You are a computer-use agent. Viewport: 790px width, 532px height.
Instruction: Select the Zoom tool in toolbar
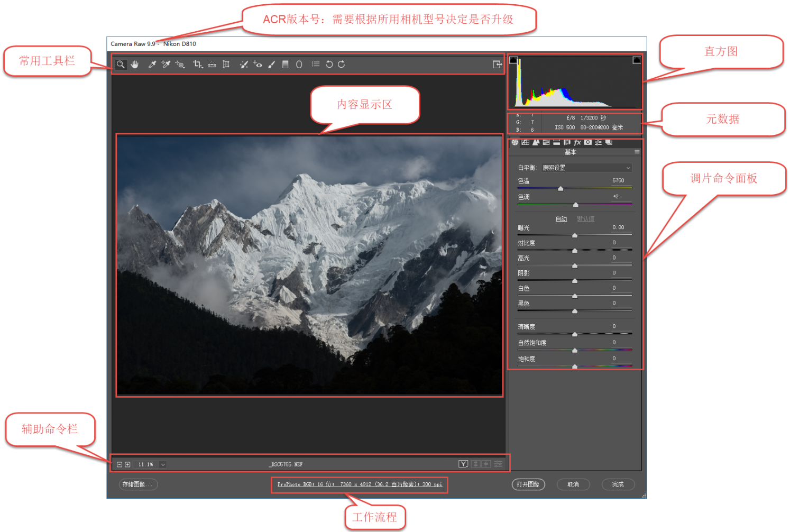point(121,65)
